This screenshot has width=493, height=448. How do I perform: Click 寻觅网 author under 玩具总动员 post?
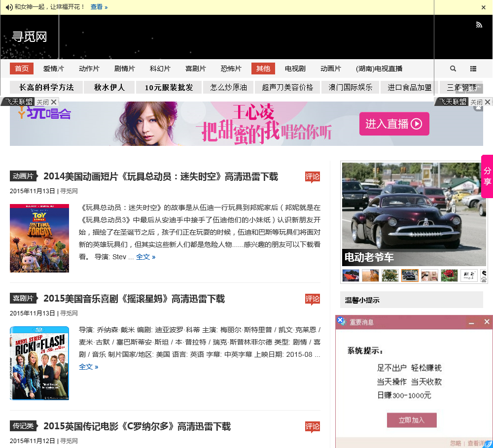click(x=69, y=191)
